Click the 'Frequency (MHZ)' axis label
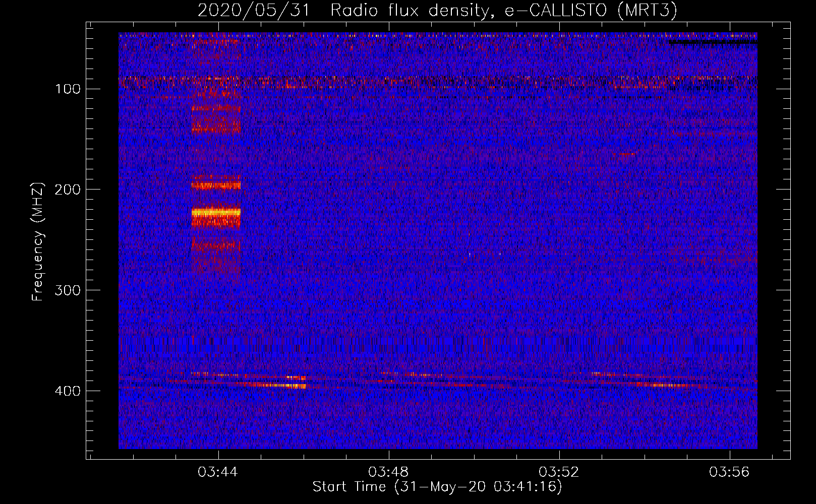Screen dimensions: 816x504 tap(38, 241)
